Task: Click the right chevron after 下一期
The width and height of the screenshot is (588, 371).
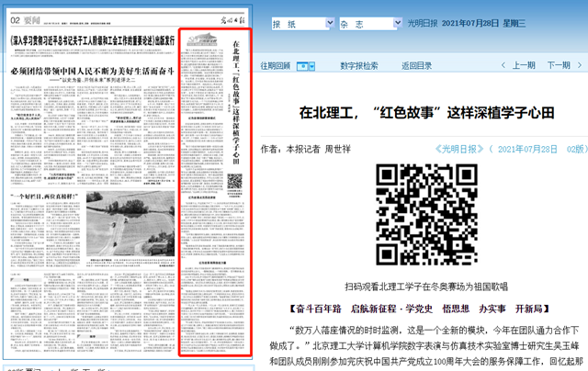Action: coord(578,65)
